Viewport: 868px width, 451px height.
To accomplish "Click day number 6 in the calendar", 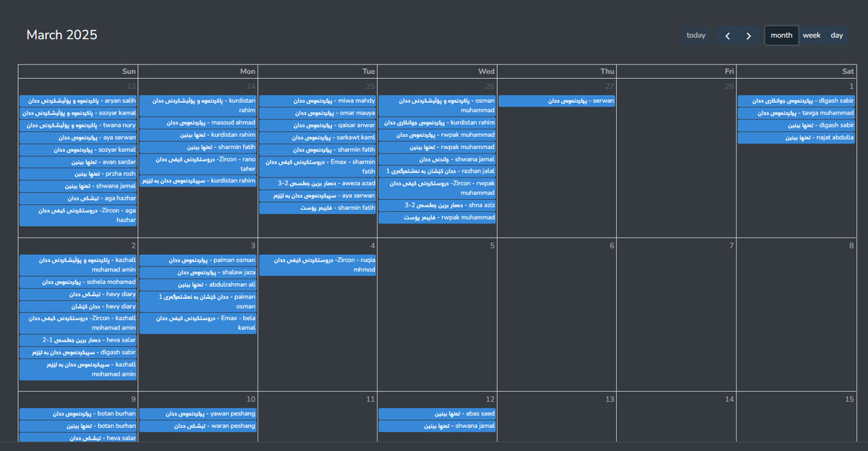I will coord(611,246).
